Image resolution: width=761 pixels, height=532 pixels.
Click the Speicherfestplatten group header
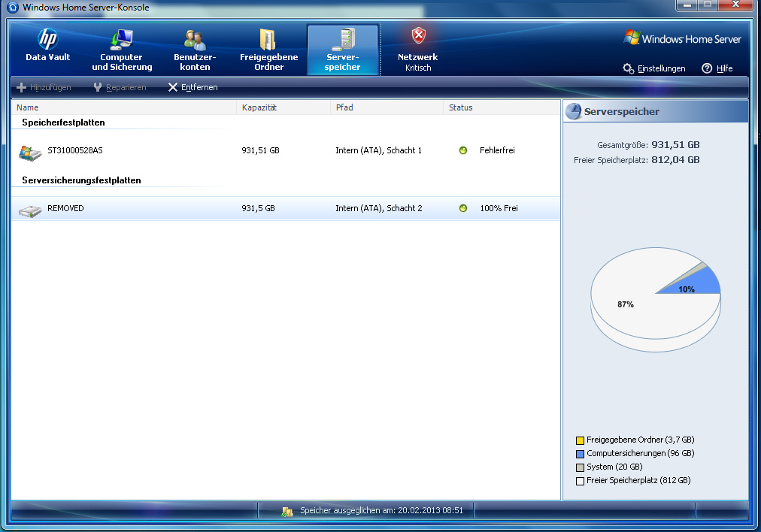pos(64,122)
